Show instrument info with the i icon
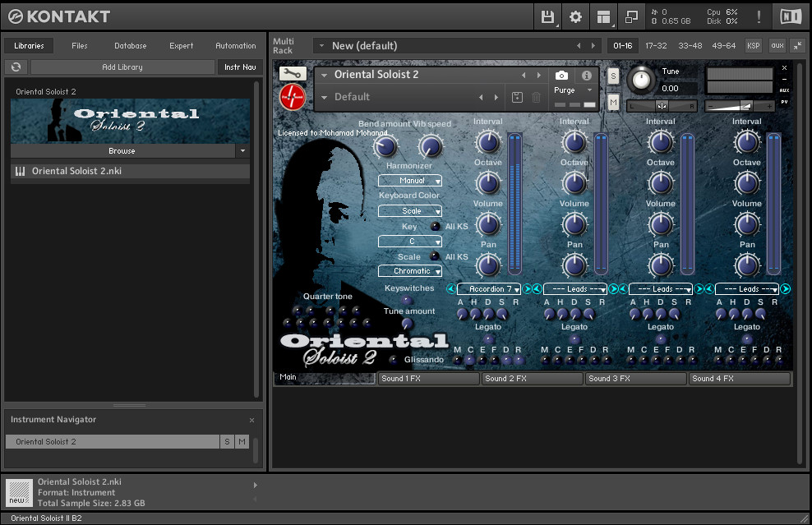This screenshot has width=812, height=525. tap(586, 76)
